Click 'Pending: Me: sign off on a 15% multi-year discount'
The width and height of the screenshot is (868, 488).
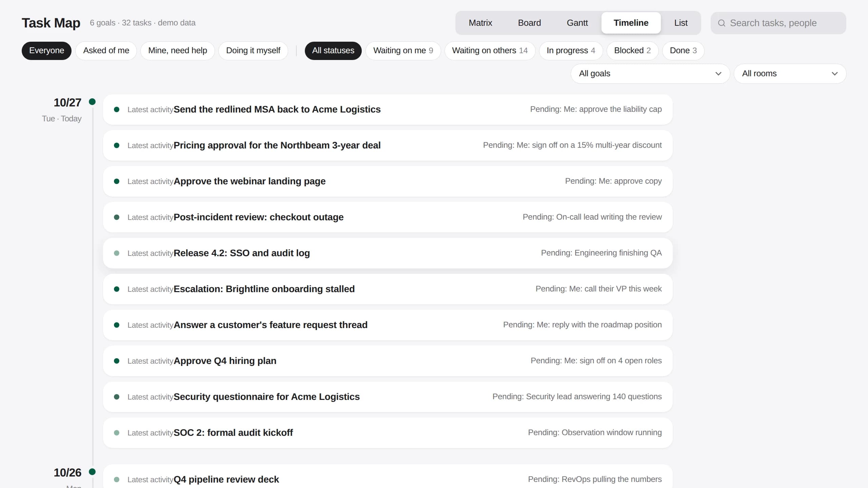pyautogui.click(x=572, y=145)
